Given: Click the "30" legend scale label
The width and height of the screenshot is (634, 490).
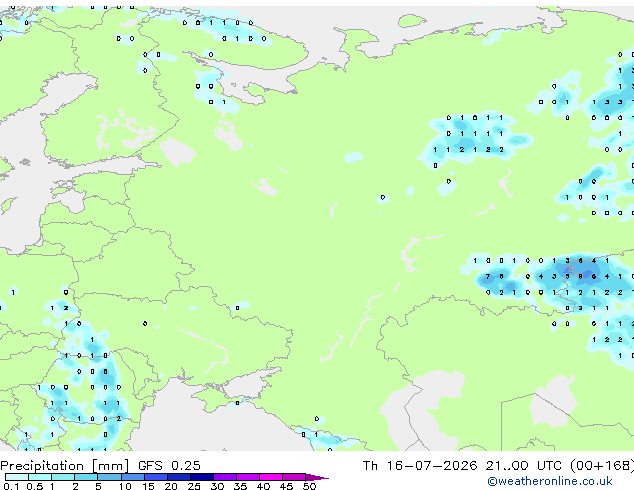Looking at the screenshot, I should (217, 486).
